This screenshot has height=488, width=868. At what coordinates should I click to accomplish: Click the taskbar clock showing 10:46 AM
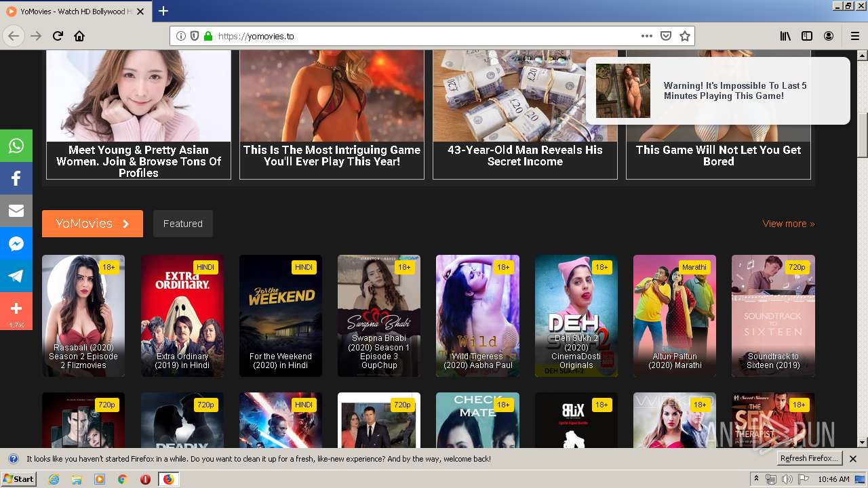pyautogui.click(x=833, y=479)
